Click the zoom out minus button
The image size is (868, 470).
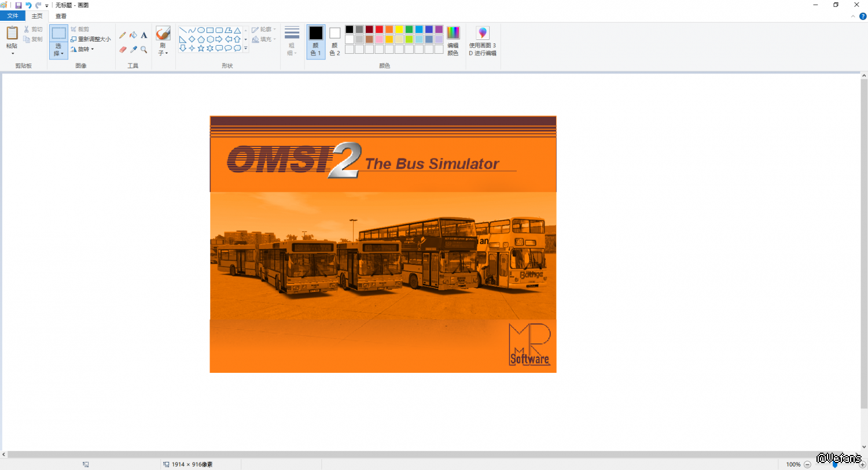click(807, 464)
